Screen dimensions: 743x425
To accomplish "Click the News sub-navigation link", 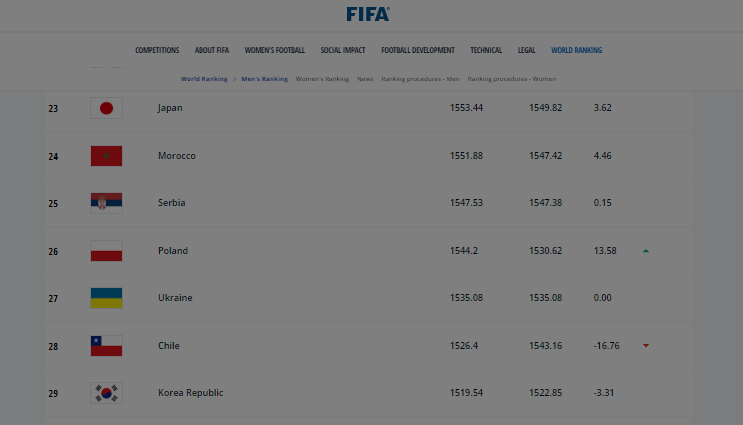I will 365,78.
